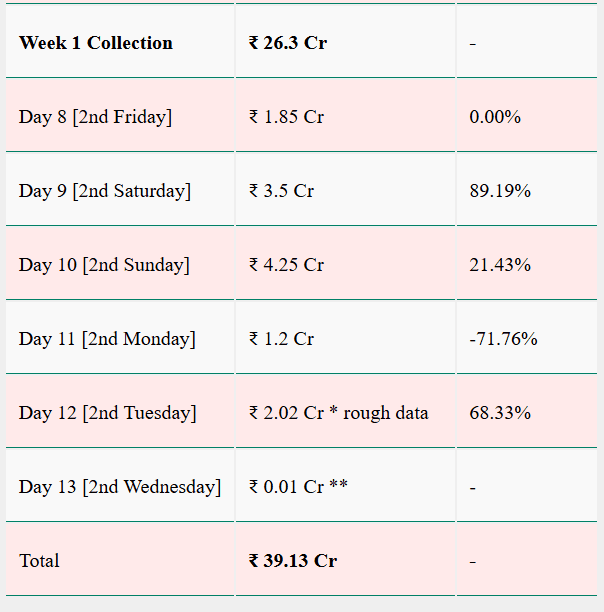Click the Week 1 Collection label
This screenshot has height=612, width=604.
[96, 43]
